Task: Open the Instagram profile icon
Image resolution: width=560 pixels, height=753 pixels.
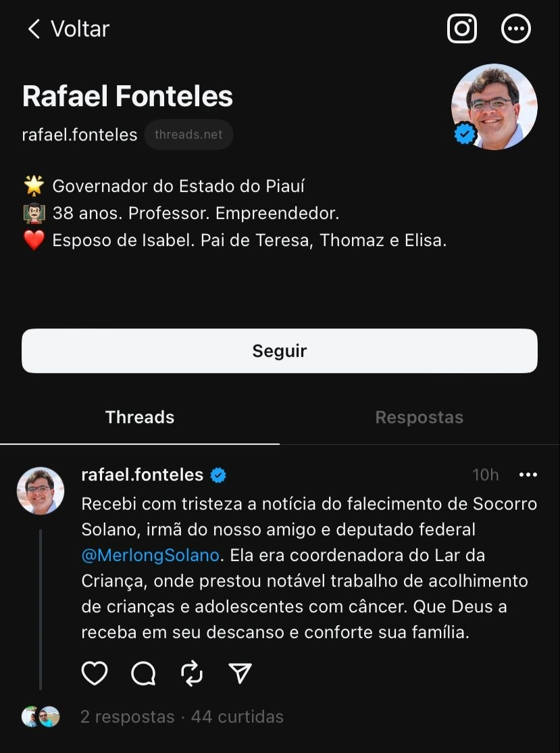Action: 462,28
